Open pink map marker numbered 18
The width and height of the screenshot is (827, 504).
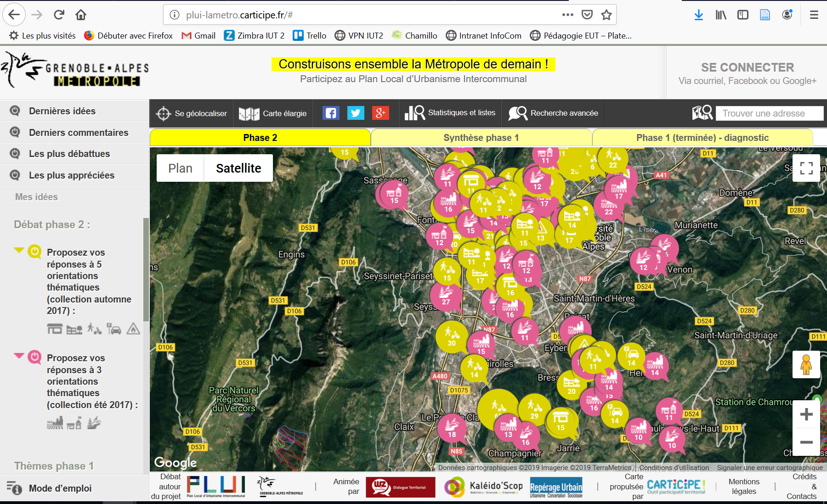click(452, 427)
